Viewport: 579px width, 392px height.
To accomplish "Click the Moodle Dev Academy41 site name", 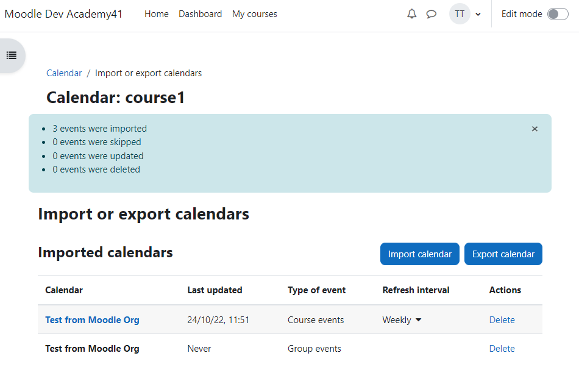I will click(63, 14).
